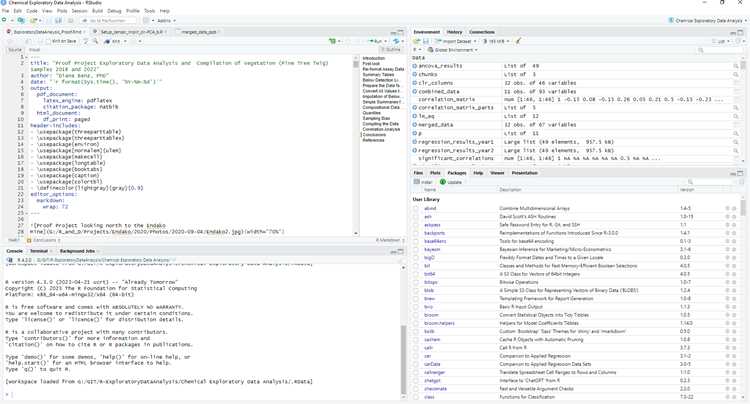The height and width of the screenshot is (404, 750).
Task: Open the Import Dataset dropdown
Action: (454, 41)
